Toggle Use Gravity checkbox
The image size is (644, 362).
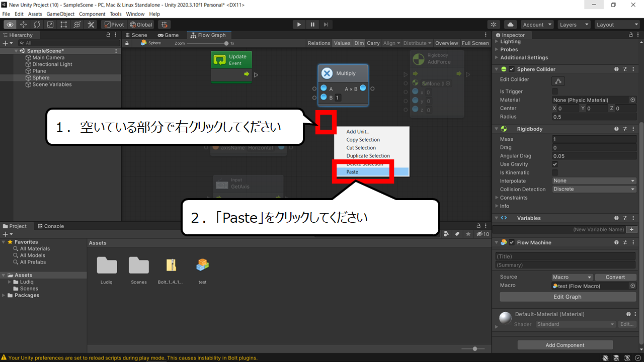pos(555,164)
